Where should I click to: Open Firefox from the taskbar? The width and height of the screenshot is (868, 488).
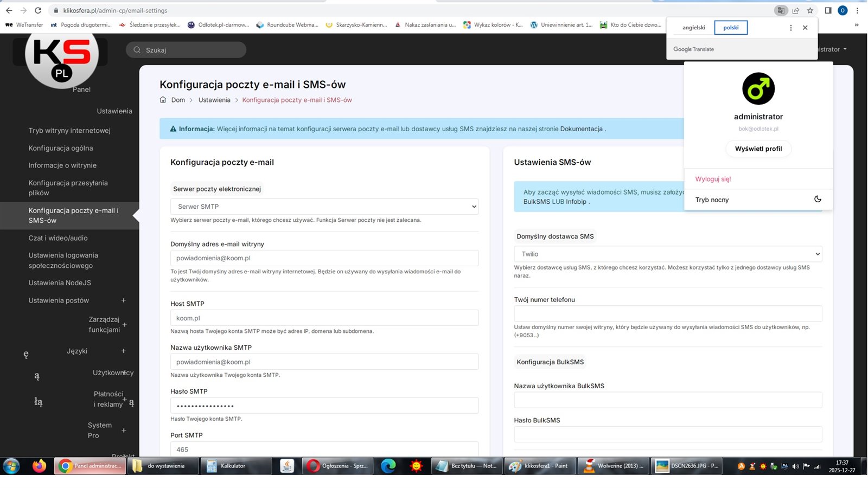pyautogui.click(x=39, y=466)
